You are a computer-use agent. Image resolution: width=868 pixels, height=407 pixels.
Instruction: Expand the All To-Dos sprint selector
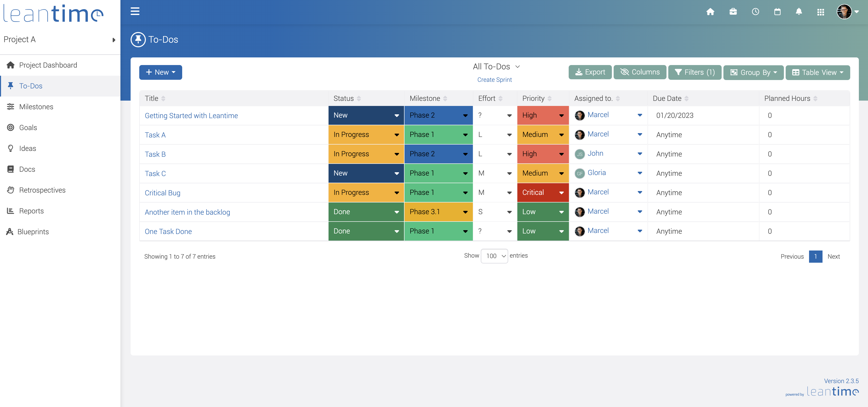[x=496, y=67]
